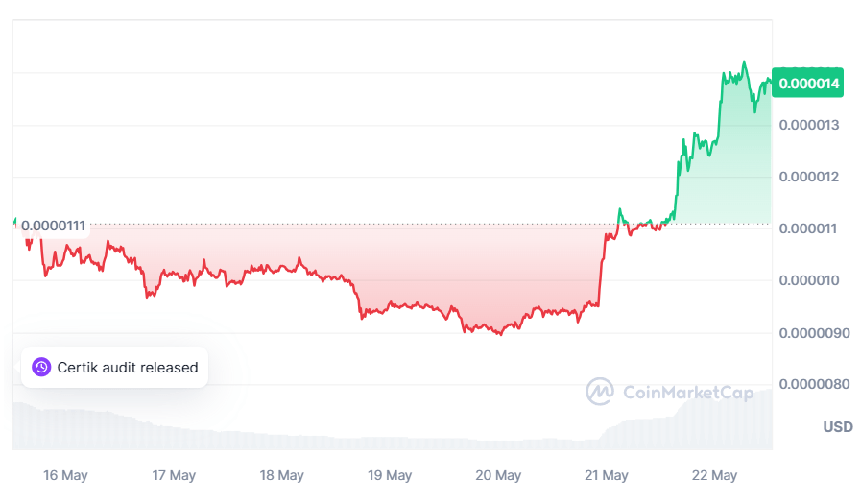Select the 16 May date label
This screenshot has height=504, width=861.
pyautogui.click(x=65, y=475)
